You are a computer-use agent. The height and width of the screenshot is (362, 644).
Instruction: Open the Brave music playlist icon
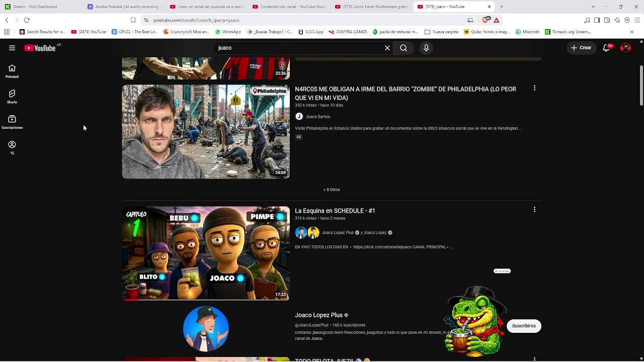[x=587, y=20]
